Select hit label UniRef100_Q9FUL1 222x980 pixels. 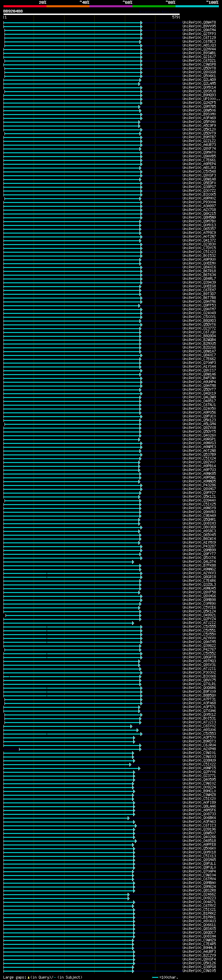click(x=199, y=864)
